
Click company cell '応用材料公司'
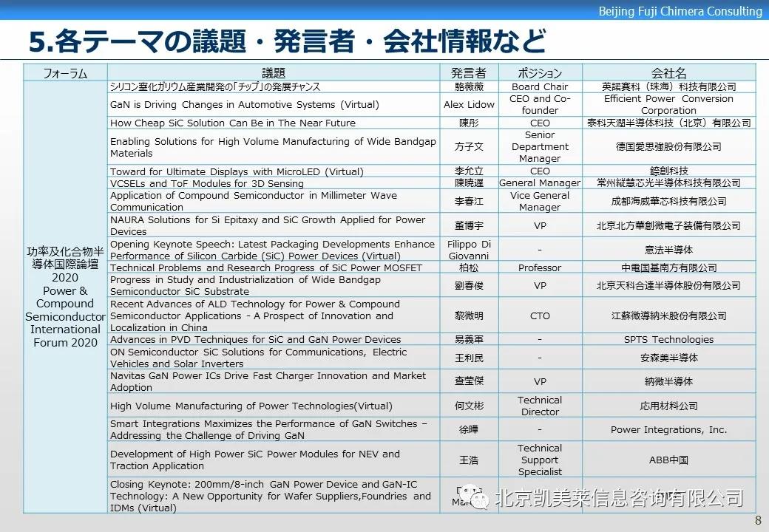(669, 406)
